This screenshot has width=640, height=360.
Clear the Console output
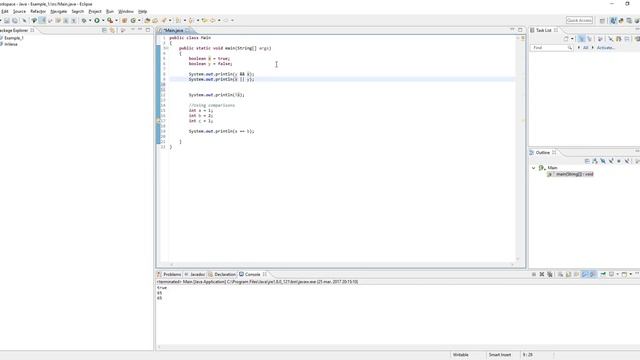[x=560, y=274]
